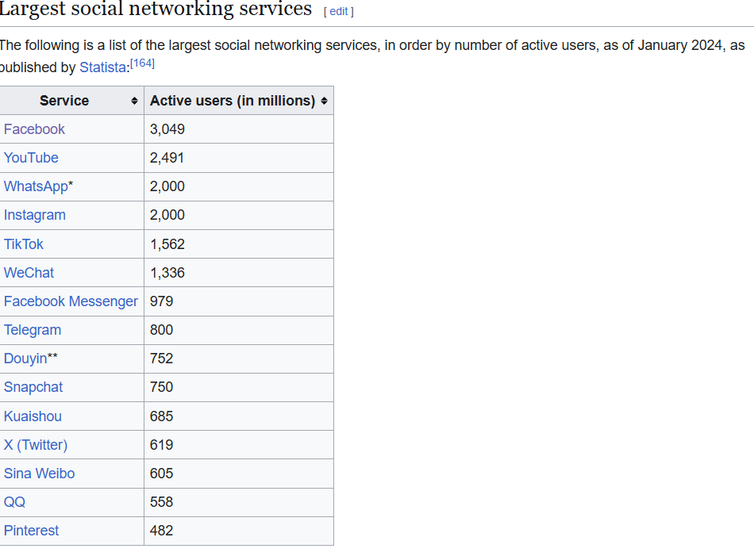Screen dimensions: 754x560
Task: Select the 2,491 value for YouTube
Action: [x=167, y=158]
